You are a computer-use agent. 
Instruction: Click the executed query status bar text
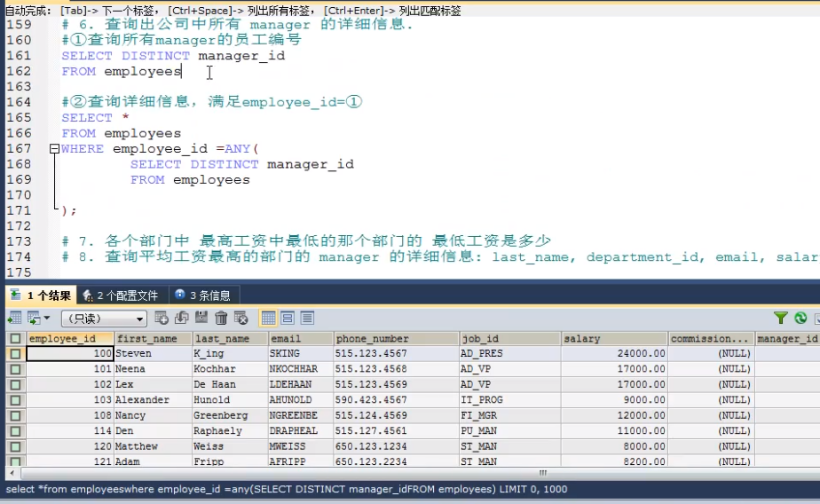click(x=287, y=490)
